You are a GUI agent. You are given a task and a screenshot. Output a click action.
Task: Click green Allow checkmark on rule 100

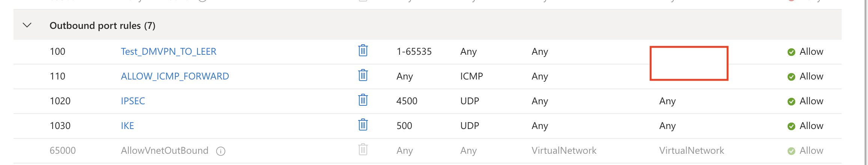tap(791, 52)
